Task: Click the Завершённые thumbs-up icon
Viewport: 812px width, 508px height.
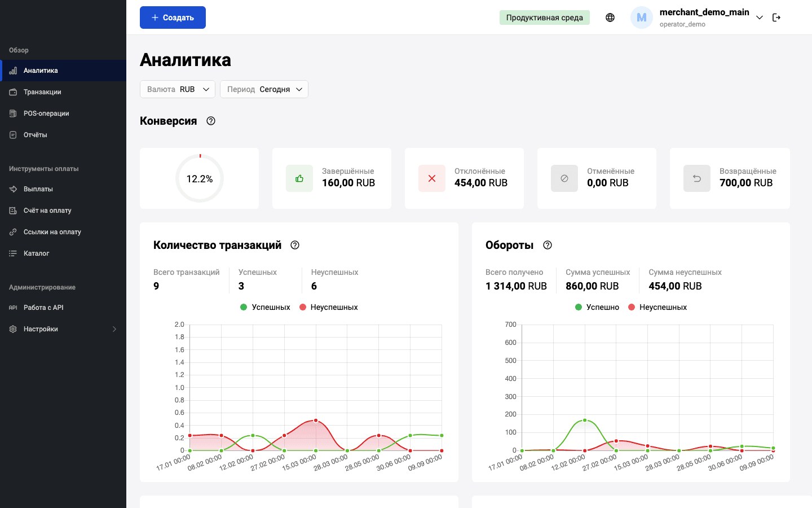Action: point(299,178)
